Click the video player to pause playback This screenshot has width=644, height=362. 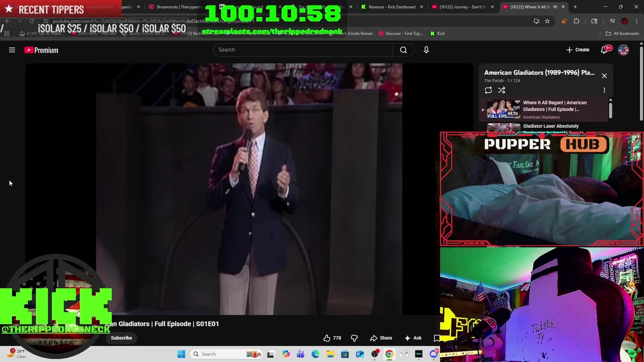249,189
